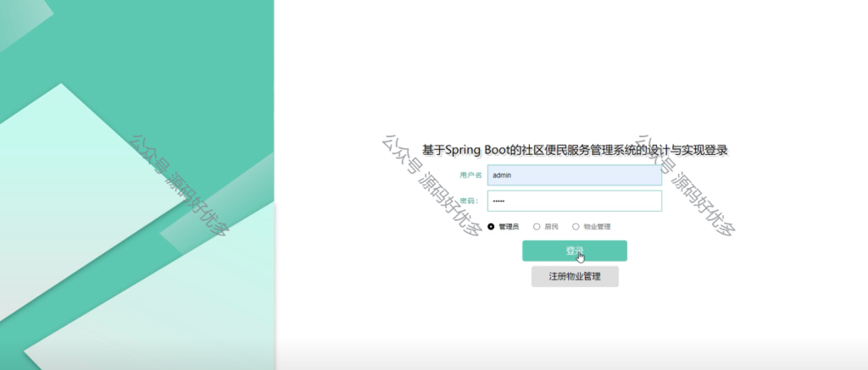Focus the 密码 password field

(x=574, y=201)
